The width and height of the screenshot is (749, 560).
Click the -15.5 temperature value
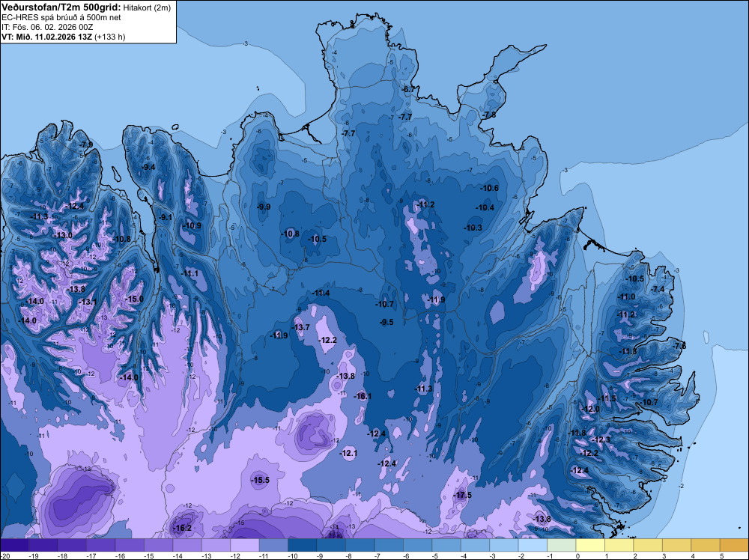click(261, 481)
